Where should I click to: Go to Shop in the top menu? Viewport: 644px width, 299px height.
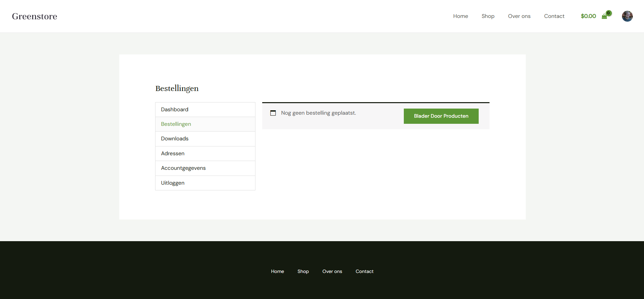point(488,16)
